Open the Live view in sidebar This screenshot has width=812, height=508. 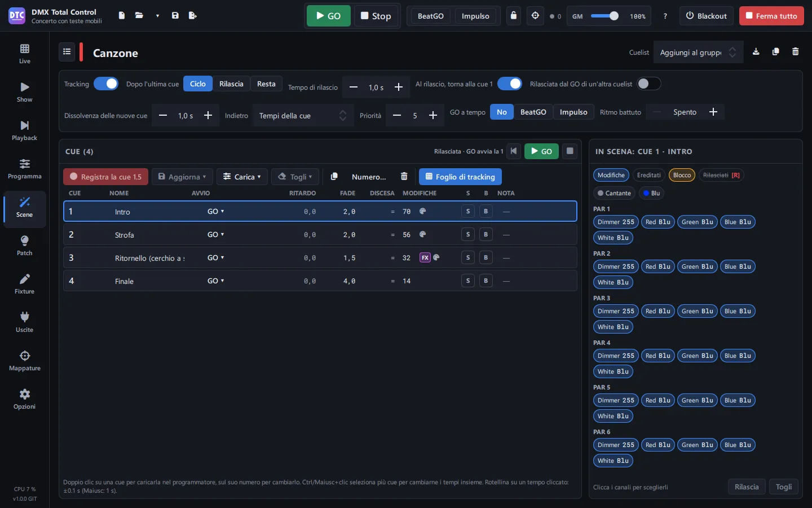tap(25, 54)
